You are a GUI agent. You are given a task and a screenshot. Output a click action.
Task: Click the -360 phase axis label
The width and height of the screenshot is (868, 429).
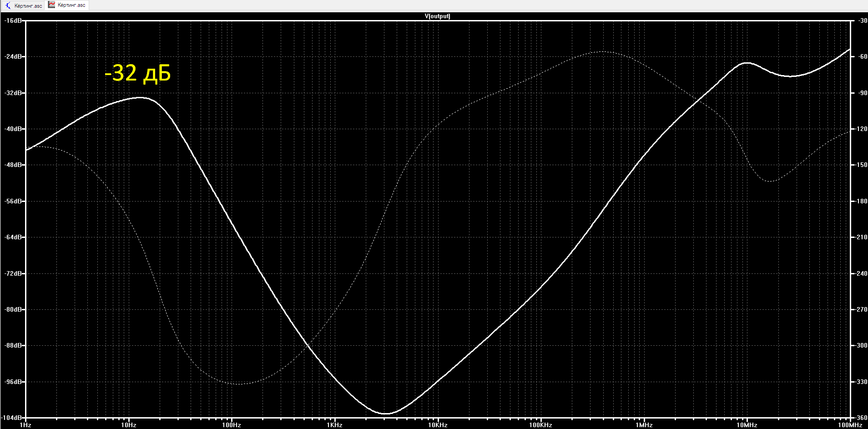(x=861, y=418)
